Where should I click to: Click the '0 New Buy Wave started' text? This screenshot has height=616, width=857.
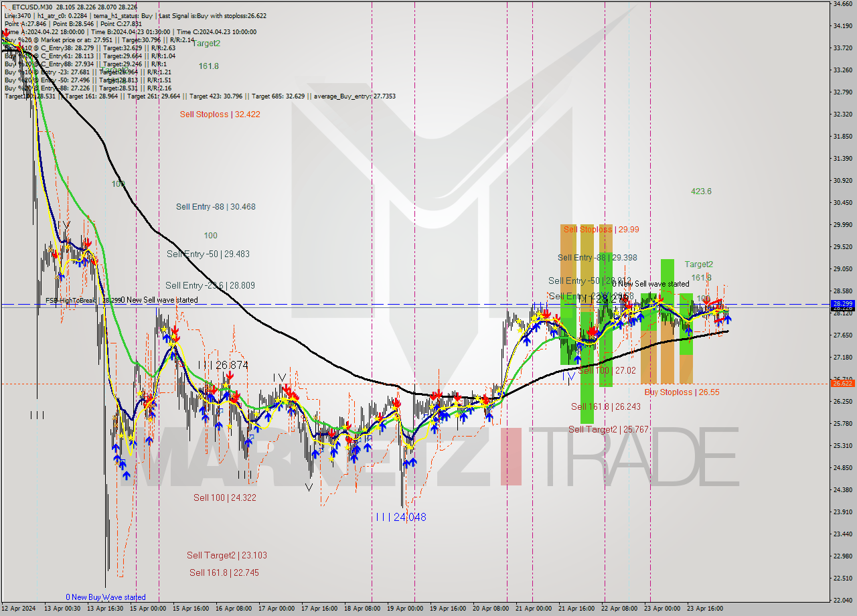(106, 597)
